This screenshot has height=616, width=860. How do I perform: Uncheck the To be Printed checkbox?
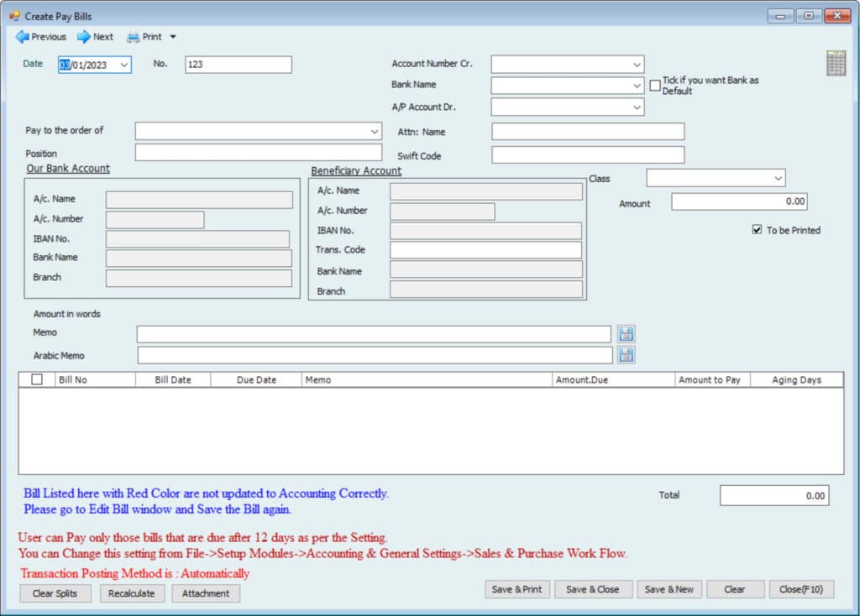click(757, 230)
